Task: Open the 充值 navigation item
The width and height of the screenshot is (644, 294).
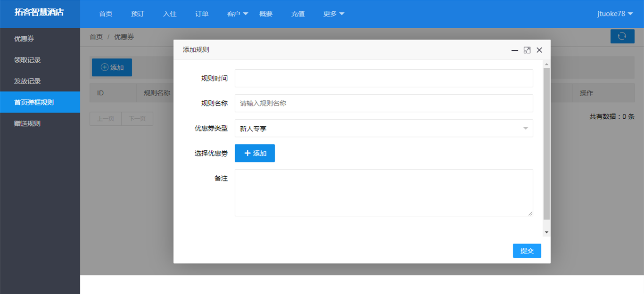Action: (298, 14)
